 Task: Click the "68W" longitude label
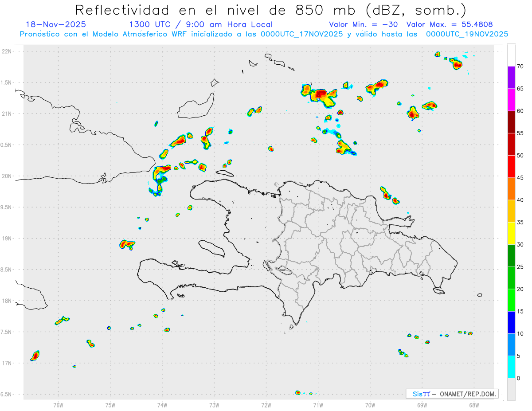coord(473,405)
